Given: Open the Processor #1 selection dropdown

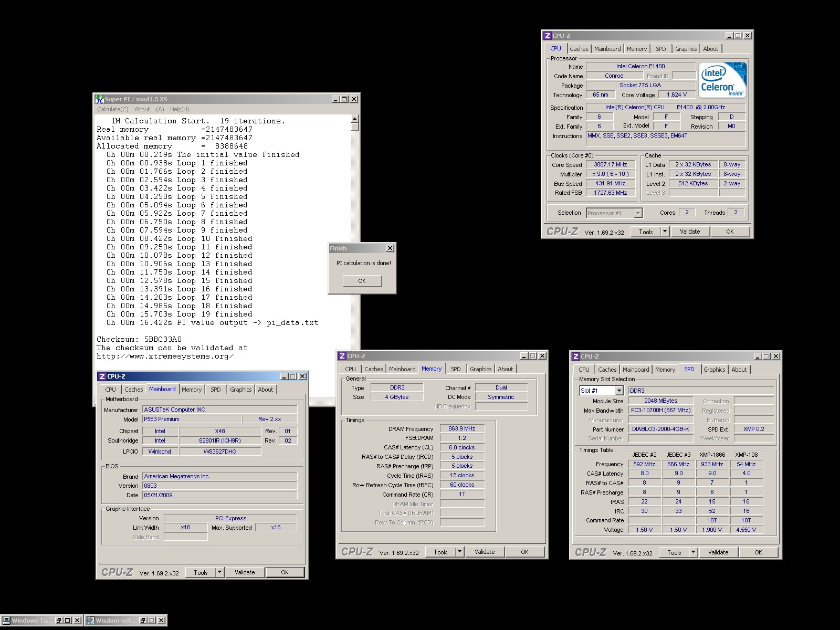Looking at the screenshot, I should coord(638,213).
